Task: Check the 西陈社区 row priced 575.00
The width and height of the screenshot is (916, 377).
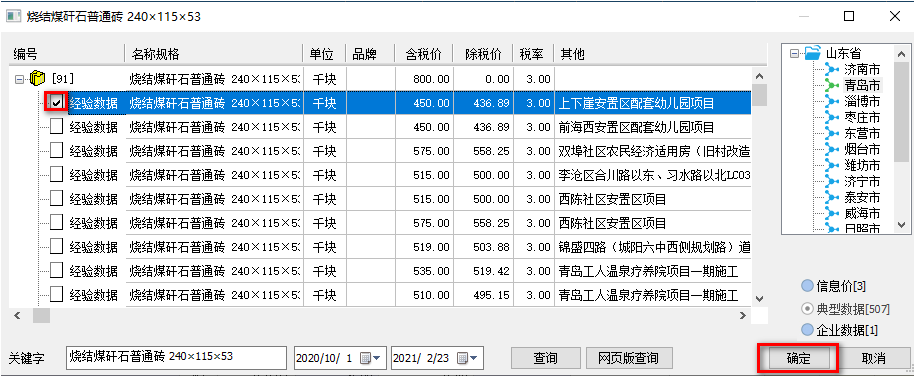Action: [57, 223]
